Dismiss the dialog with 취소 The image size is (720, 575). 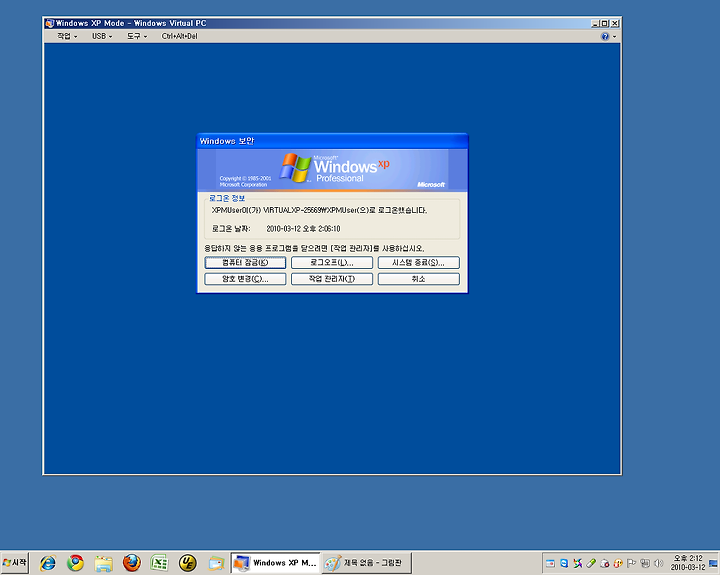(x=418, y=279)
